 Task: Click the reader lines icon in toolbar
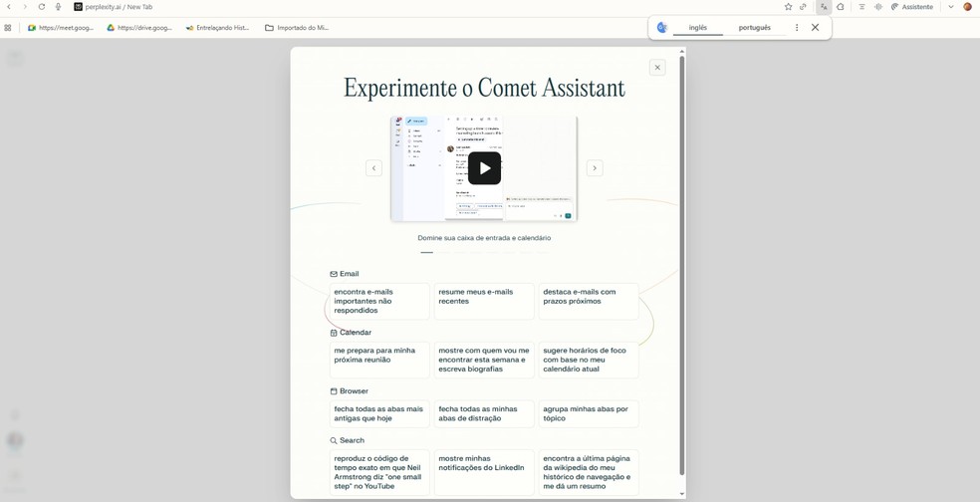click(861, 7)
